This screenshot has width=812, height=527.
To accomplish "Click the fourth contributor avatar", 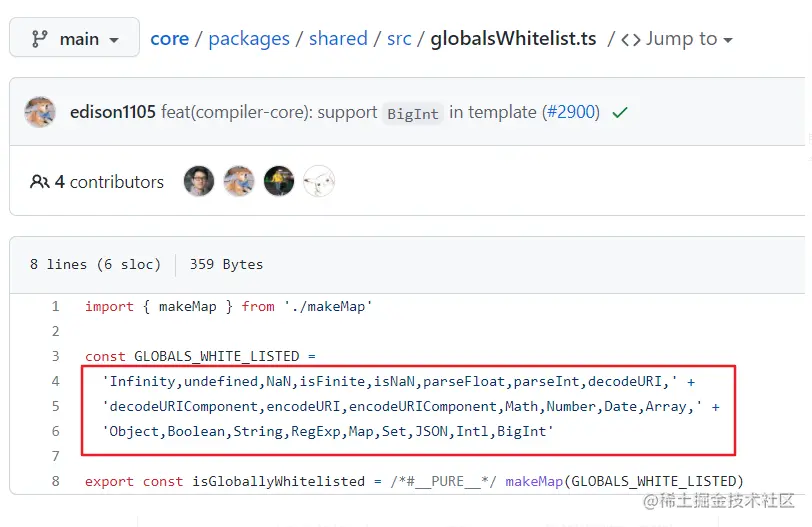I will 319,181.
